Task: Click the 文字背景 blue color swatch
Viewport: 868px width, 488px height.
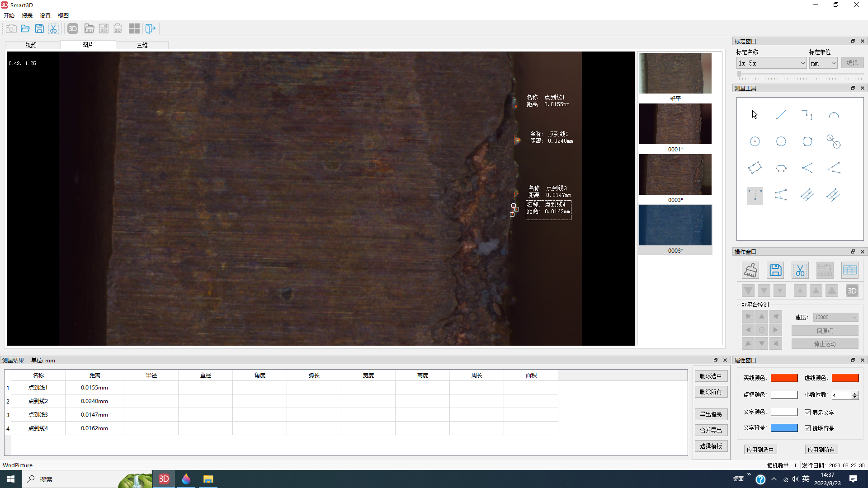Action: [784, 428]
